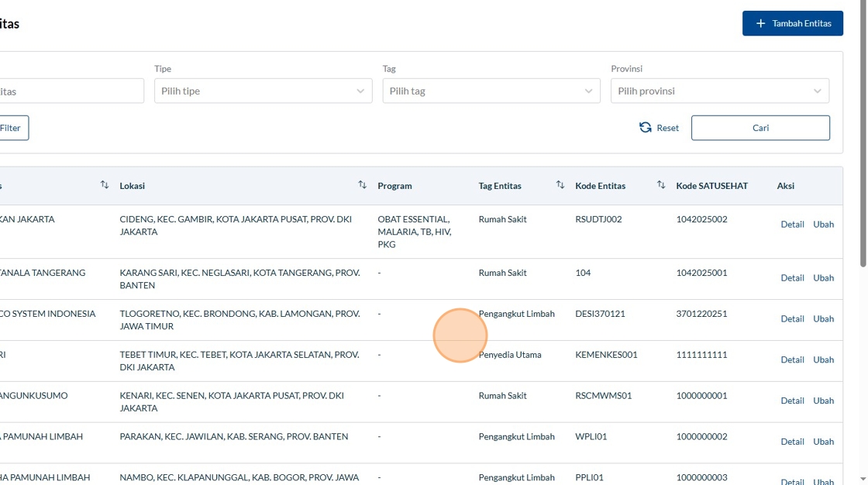Open the Pilih tag dropdown
The image size is (868, 485).
coord(491,91)
